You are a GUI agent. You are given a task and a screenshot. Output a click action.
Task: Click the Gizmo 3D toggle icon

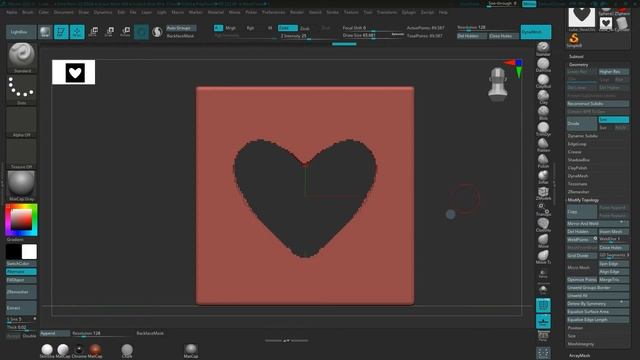pos(141,32)
